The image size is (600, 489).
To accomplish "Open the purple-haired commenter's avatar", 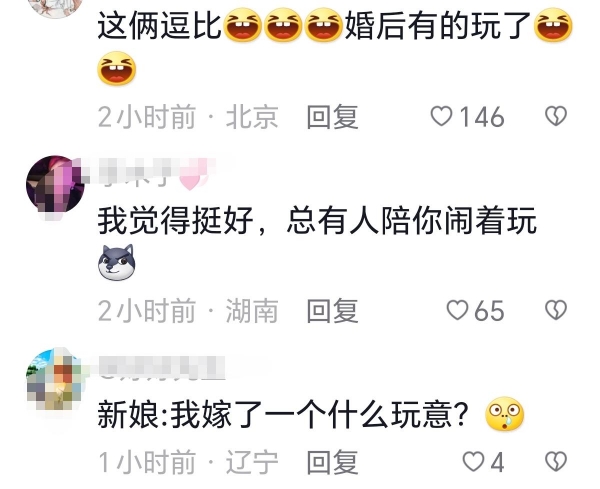I will click(55, 184).
